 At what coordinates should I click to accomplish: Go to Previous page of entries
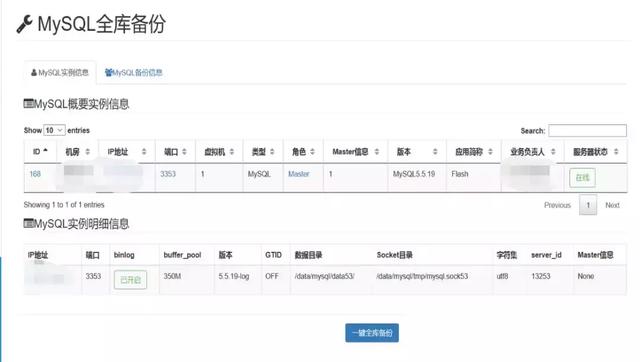(557, 205)
